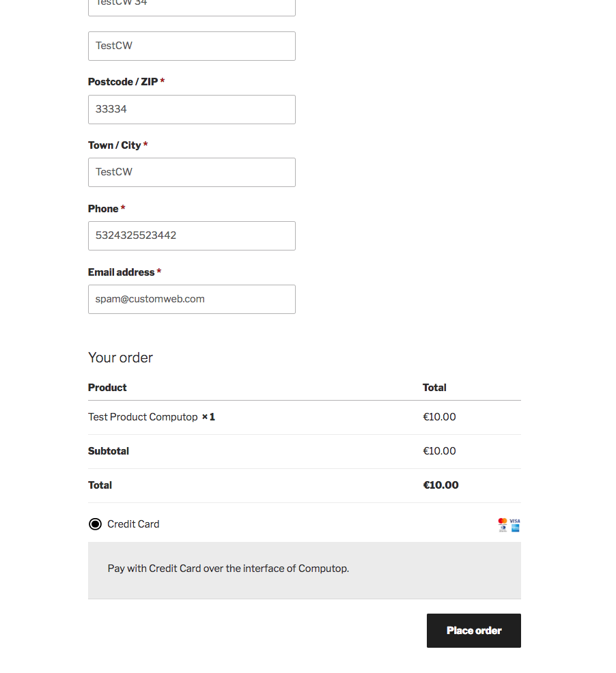The image size is (616, 673).
Task: Click the Visa logo icon
Action: click(515, 521)
